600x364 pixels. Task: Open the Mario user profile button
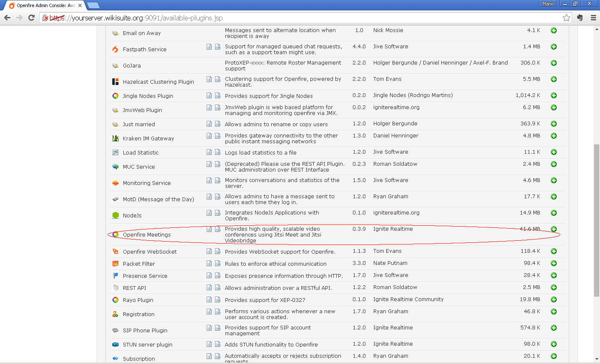click(x=548, y=4)
